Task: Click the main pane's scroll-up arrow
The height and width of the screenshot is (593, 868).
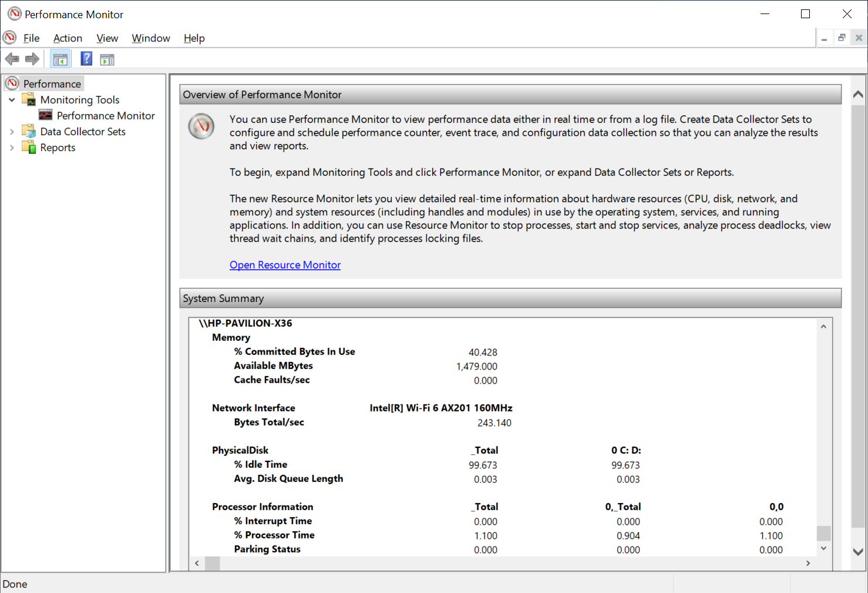Action: (858, 94)
